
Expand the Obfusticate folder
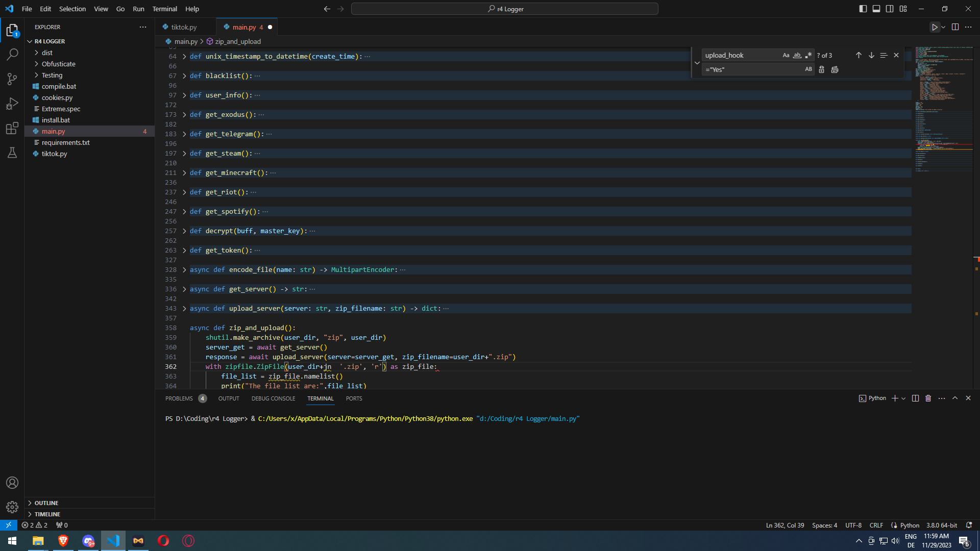pos(58,64)
